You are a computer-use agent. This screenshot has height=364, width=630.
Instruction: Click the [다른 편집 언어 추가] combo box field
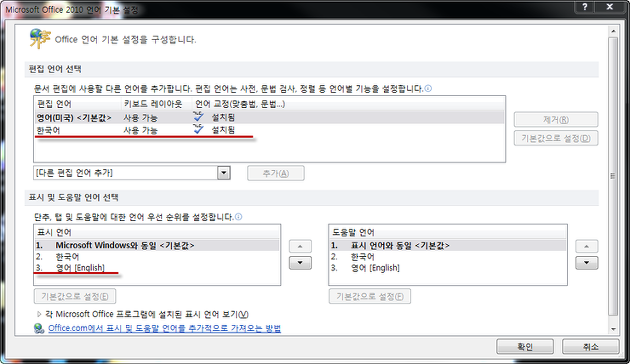(132, 173)
